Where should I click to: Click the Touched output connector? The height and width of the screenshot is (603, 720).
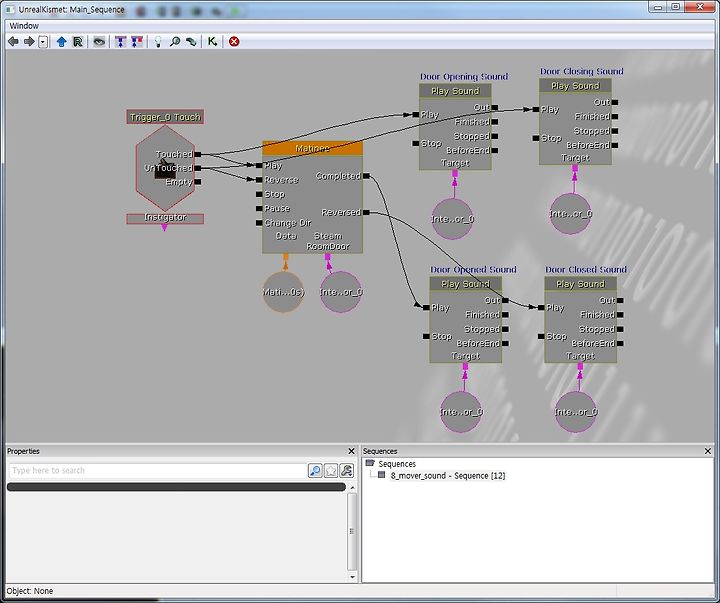click(x=197, y=154)
